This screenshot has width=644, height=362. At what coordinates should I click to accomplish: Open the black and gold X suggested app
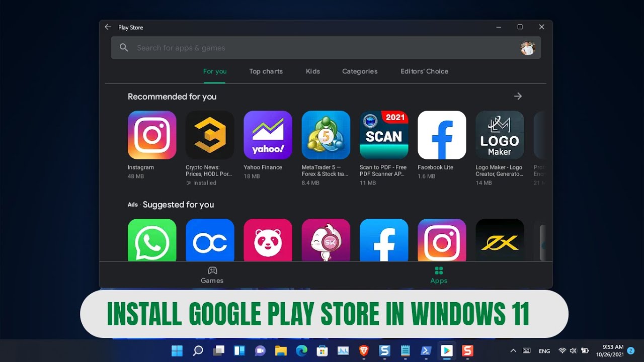(500, 240)
